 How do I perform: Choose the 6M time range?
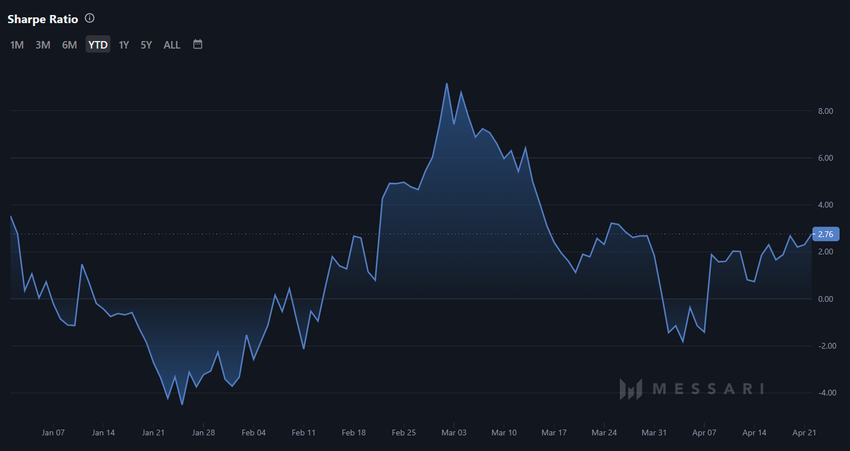click(69, 45)
